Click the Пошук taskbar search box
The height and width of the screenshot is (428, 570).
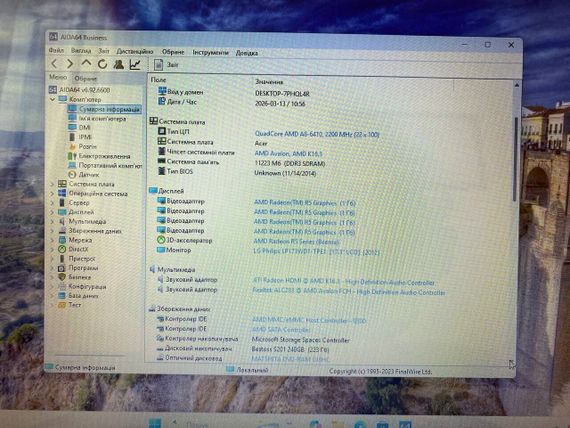point(196,424)
